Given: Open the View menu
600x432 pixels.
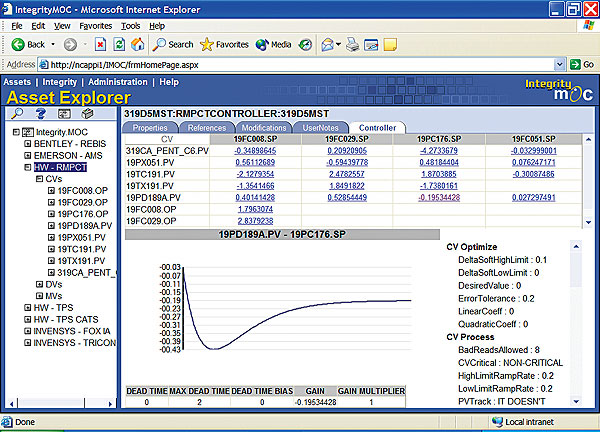Looking at the screenshot, I should point(62,26).
